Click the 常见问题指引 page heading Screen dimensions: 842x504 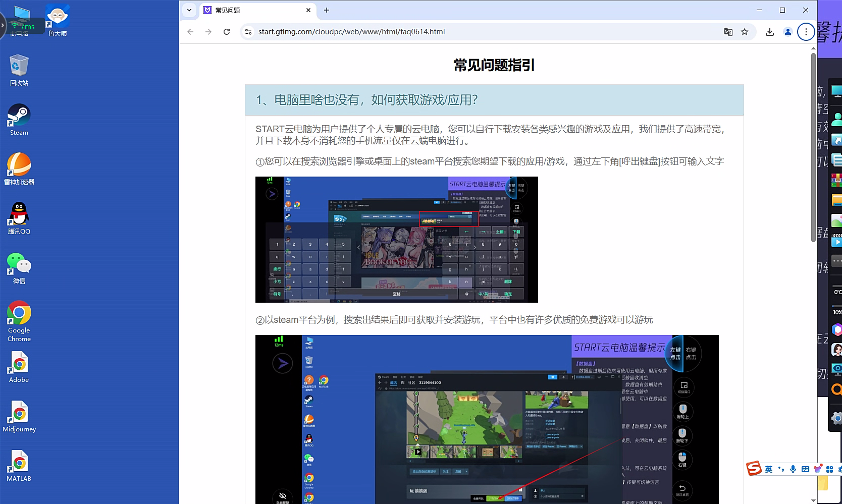494,66
